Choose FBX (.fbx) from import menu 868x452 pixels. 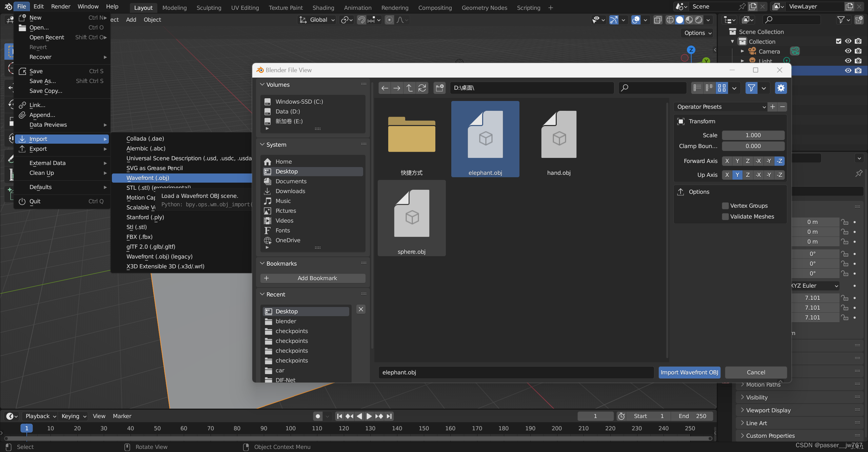coord(139,237)
